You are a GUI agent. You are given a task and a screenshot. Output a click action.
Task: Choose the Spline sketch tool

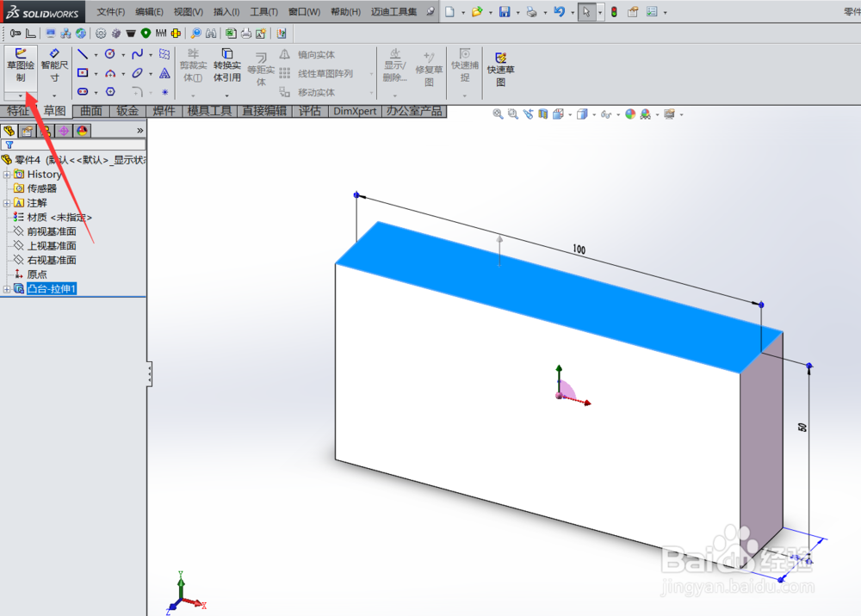(x=137, y=53)
